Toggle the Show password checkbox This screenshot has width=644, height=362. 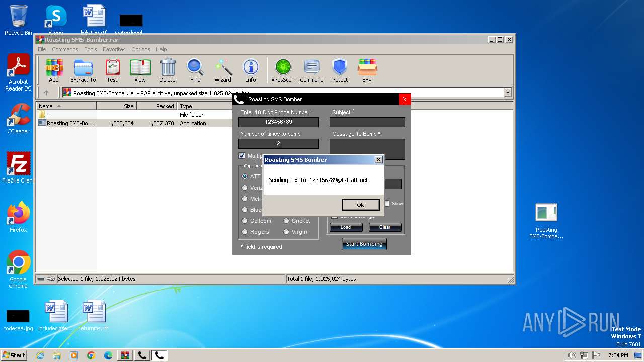[387, 204]
